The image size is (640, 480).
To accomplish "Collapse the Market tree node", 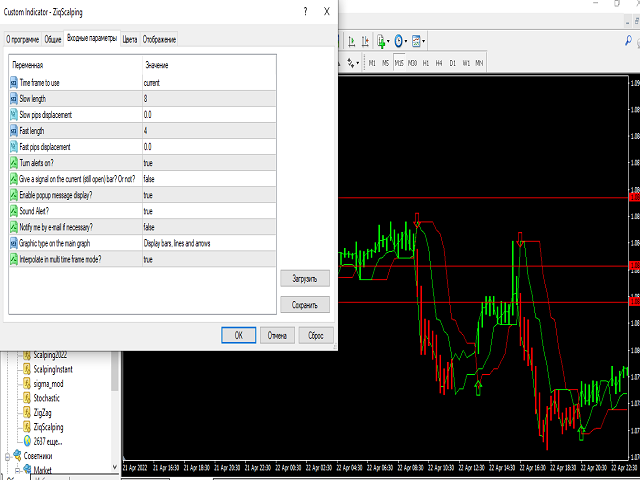I will [x=17, y=470].
